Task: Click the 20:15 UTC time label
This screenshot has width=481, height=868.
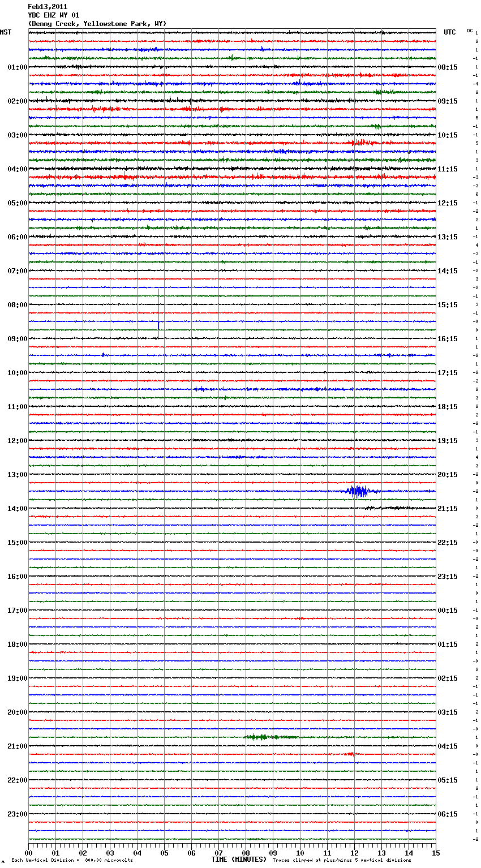Action: (x=448, y=475)
